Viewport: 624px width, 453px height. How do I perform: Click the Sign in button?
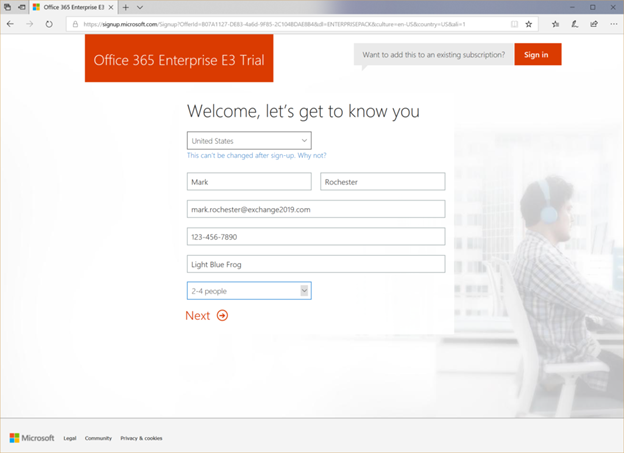pos(538,55)
